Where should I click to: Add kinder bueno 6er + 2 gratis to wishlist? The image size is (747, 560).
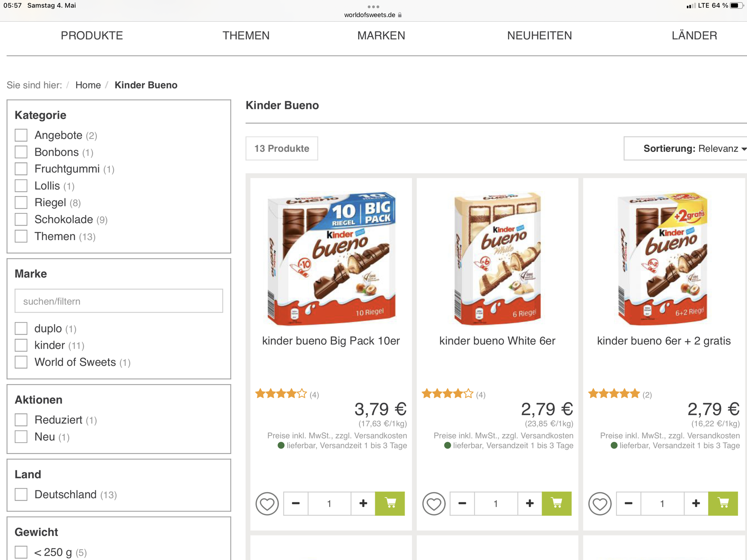(600, 504)
